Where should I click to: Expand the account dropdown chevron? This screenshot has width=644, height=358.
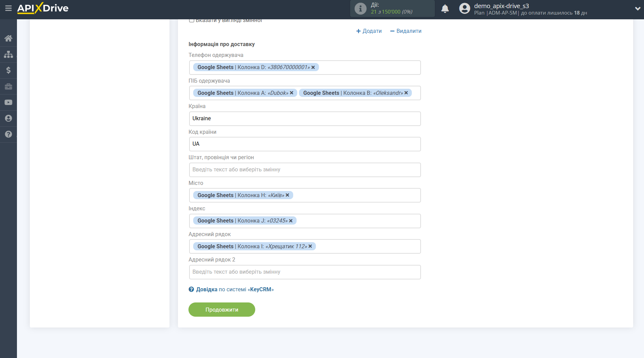pyautogui.click(x=637, y=9)
